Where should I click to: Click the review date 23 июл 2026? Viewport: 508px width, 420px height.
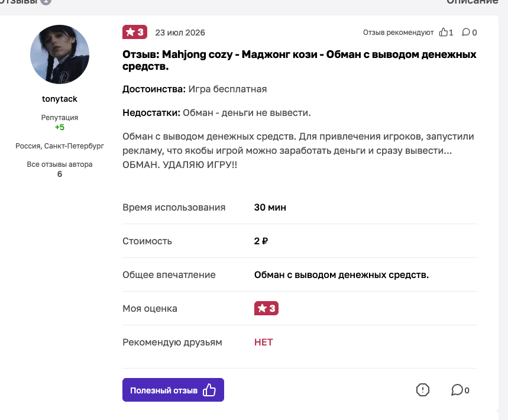180,33
